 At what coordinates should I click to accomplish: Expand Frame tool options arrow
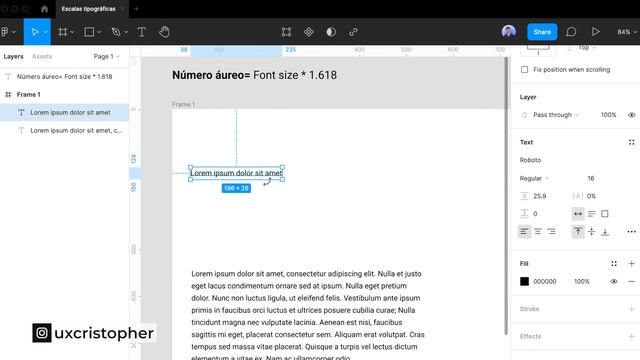coord(72,32)
